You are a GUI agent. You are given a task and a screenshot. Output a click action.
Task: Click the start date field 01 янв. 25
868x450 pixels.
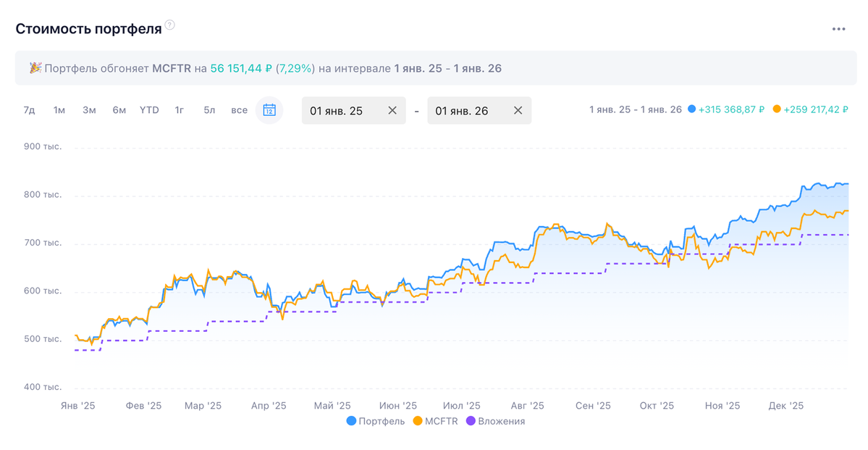337,111
